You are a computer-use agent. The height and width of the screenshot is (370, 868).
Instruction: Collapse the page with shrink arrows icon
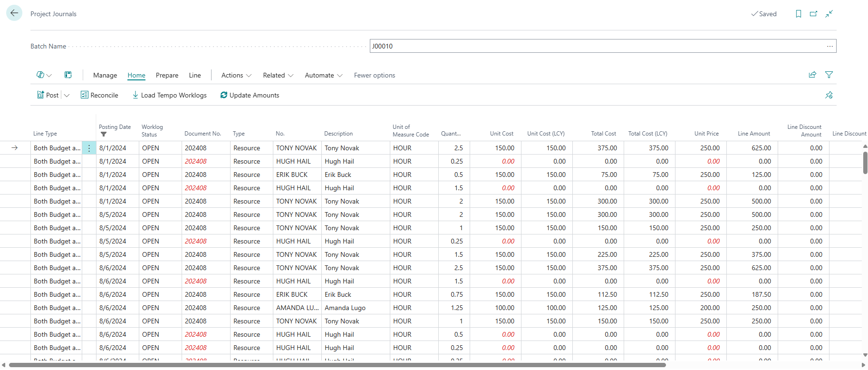tap(829, 14)
